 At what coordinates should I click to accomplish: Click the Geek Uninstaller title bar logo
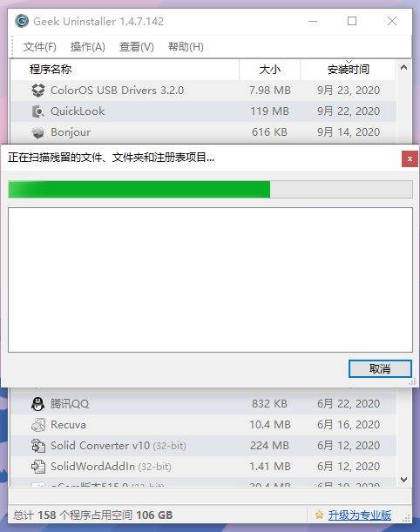(x=22, y=22)
